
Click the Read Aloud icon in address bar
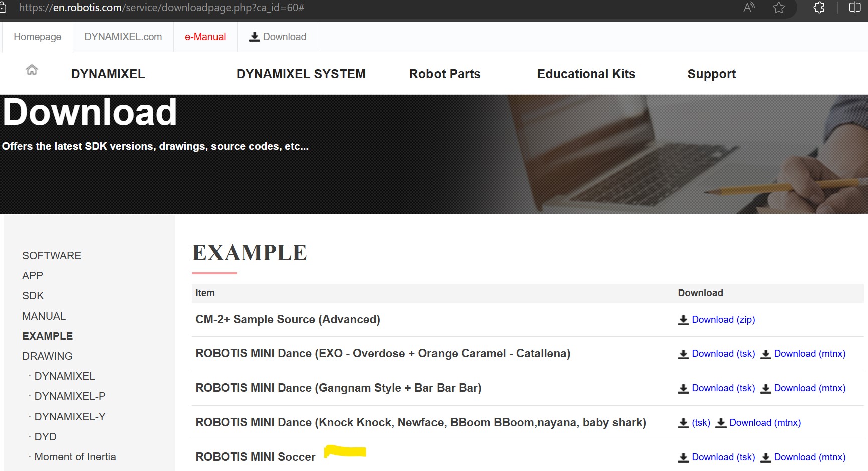coord(749,8)
